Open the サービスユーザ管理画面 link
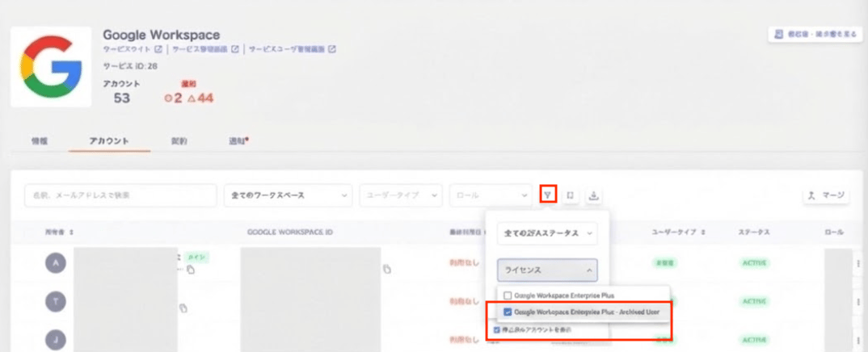Viewport: 868px width, 352px height. pos(287,49)
